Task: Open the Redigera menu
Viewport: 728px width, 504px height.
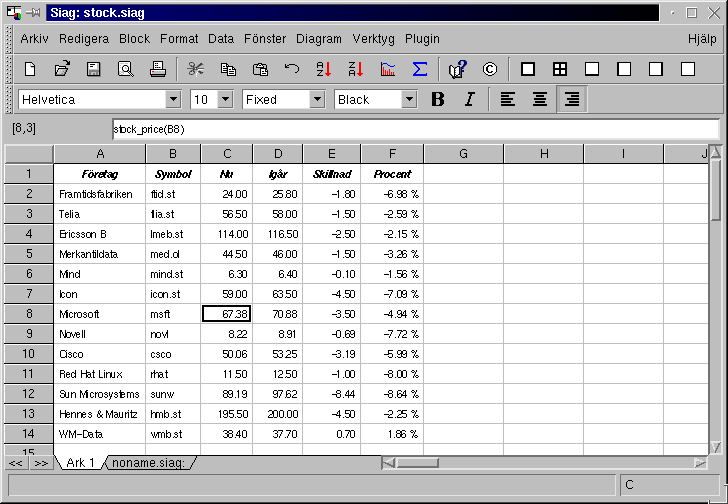Action: 84,39
